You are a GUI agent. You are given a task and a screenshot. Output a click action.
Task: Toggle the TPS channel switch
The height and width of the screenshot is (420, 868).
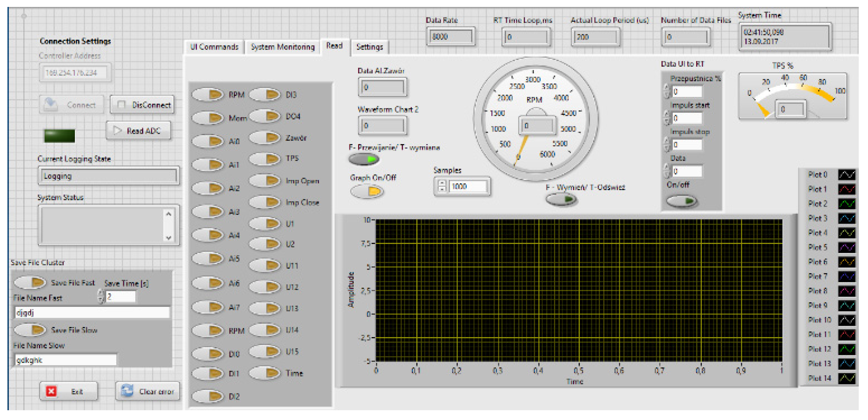pos(265,159)
